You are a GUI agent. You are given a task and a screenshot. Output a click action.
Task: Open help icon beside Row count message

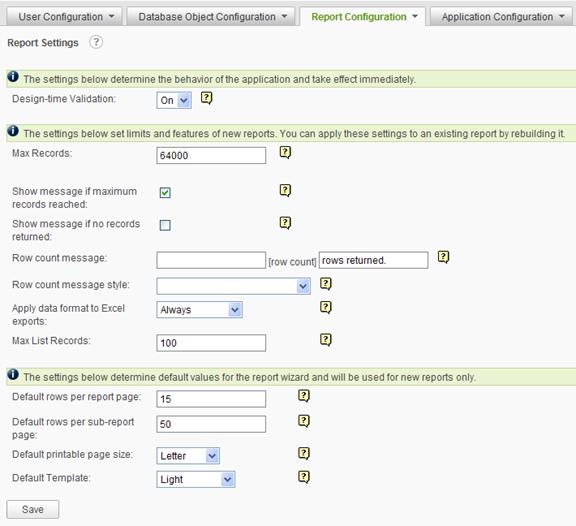coord(443,257)
